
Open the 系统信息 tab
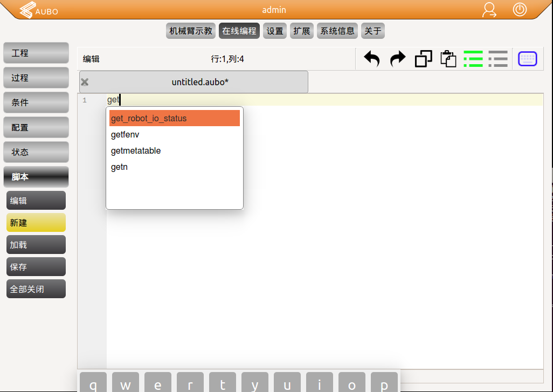337,31
